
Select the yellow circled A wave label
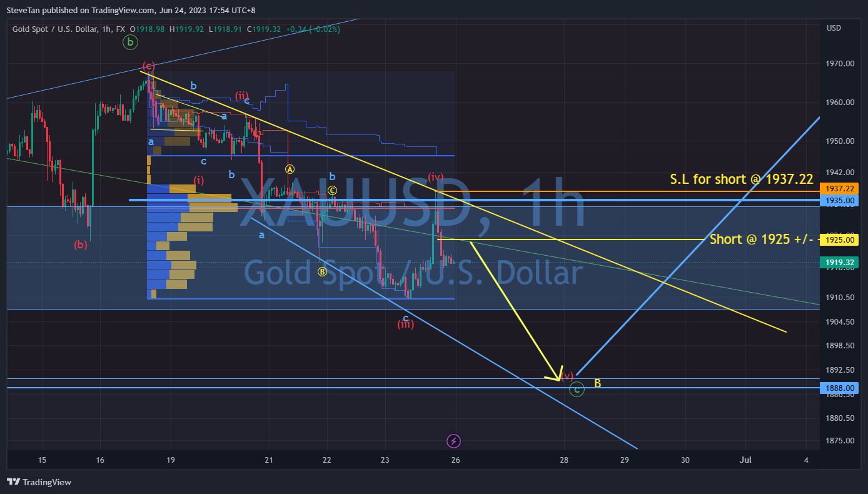(290, 169)
